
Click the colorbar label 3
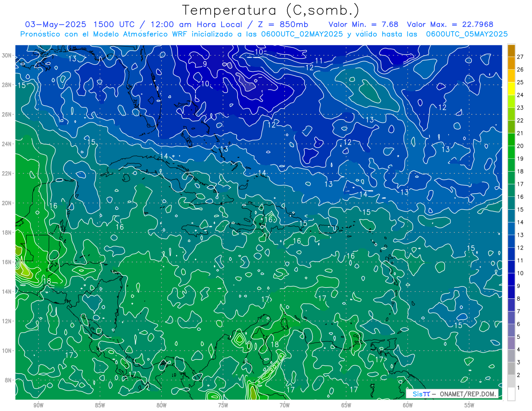(x=519, y=362)
